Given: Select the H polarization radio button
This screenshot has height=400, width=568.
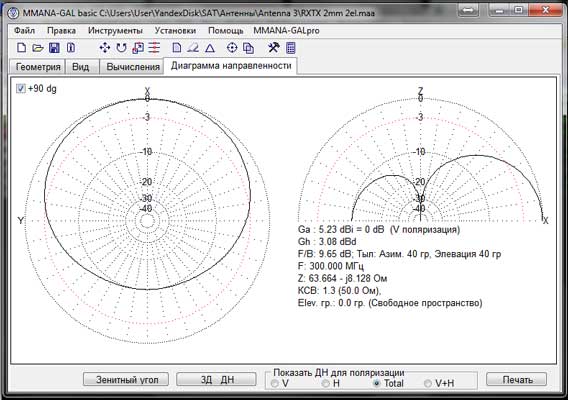Looking at the screenshot, I should click(x=326, y=383).
